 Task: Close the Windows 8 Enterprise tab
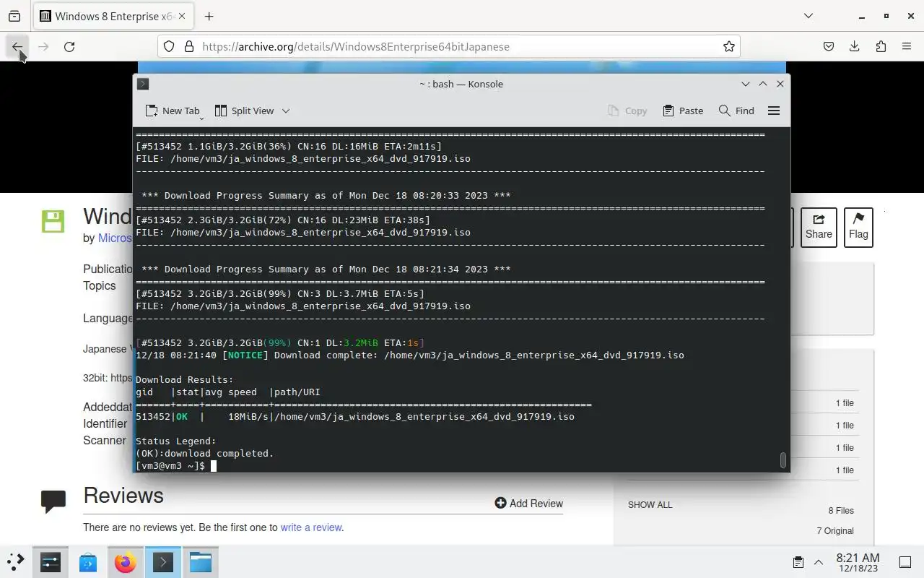point(182,16)
